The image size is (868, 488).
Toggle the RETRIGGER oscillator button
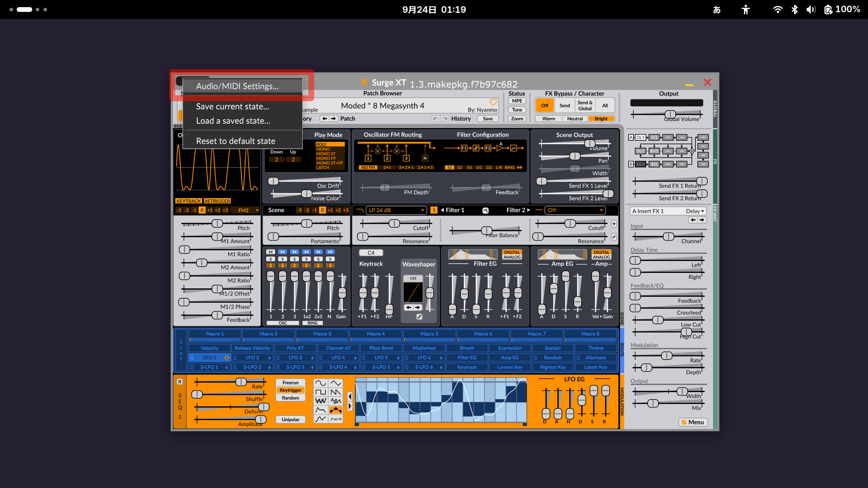pyautogui.click(x=217, y=201)
